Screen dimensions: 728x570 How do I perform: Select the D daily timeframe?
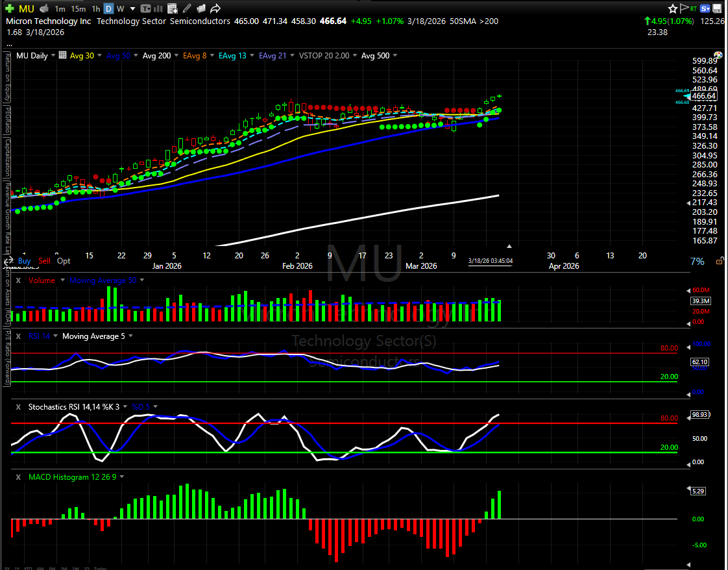(108, 9)
